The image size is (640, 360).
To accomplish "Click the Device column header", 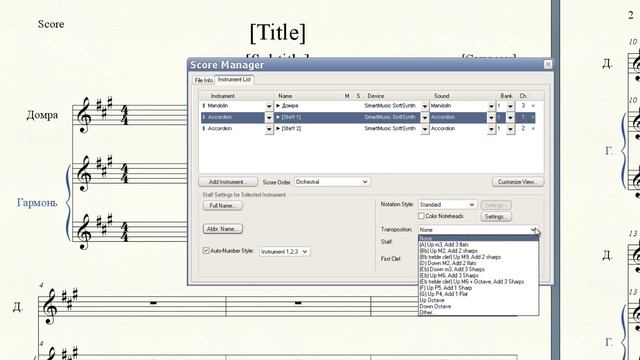I will tap(376, 96).
